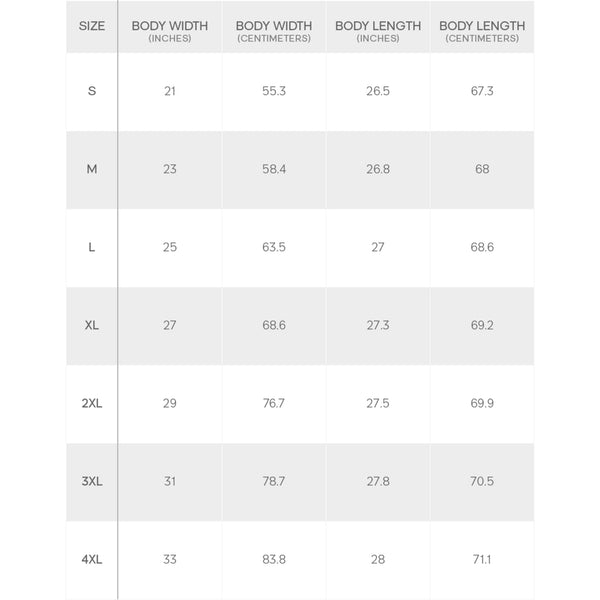
Task: Select the 2XL size row label
Action: [x=92, y=403]
